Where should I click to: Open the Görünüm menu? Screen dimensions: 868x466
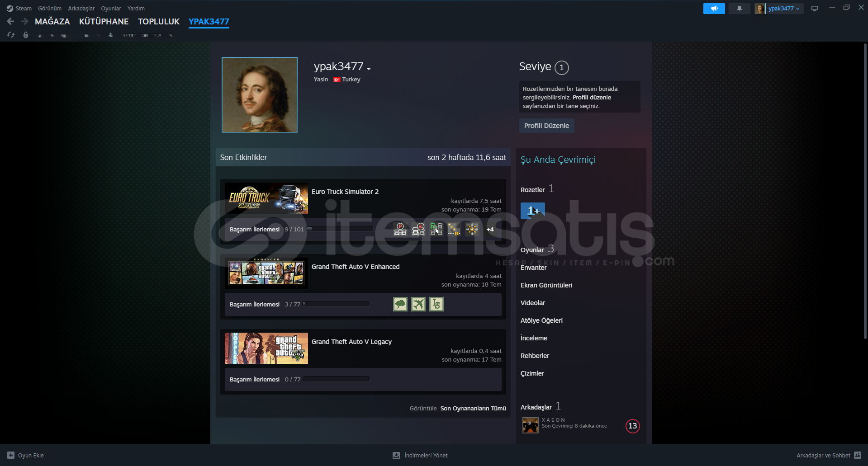pyautogui.click(x=50, y=9)
